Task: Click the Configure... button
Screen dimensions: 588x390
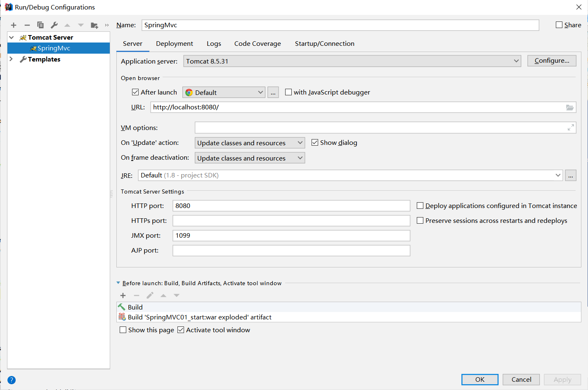Action: click(x=552, y=61)
